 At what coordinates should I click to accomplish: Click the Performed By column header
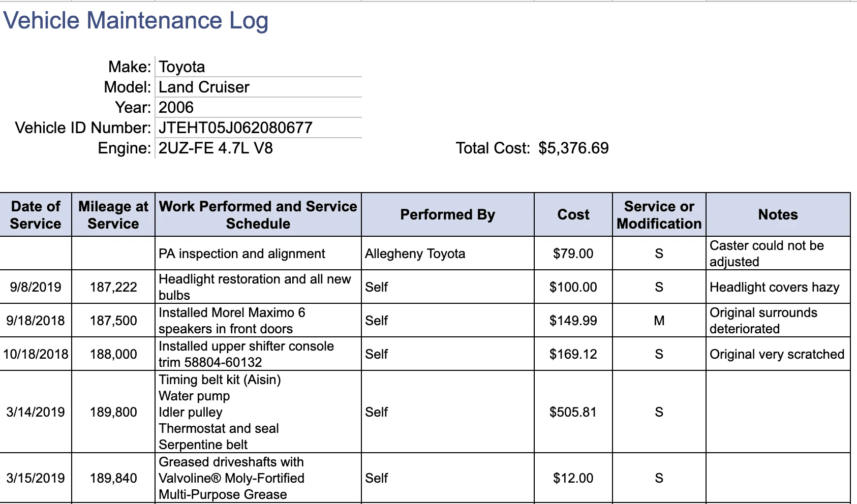point(447,214)
